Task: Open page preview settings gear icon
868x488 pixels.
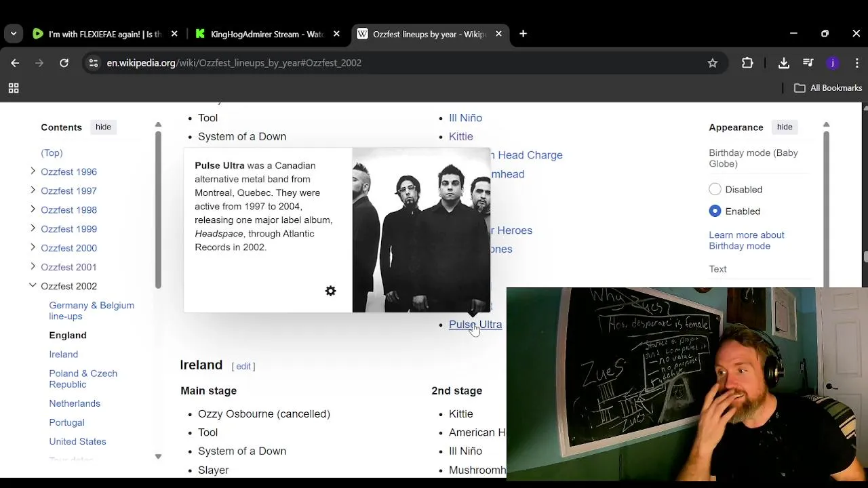Action: 330,291
